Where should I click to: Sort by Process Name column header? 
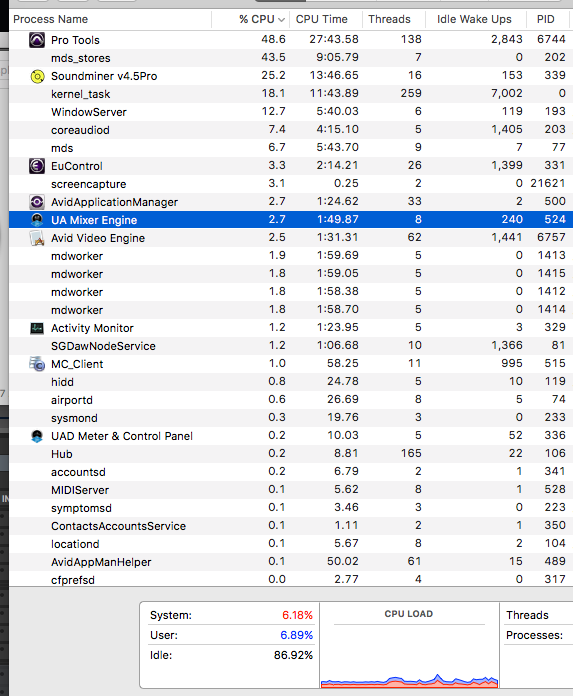coord(110,19)
